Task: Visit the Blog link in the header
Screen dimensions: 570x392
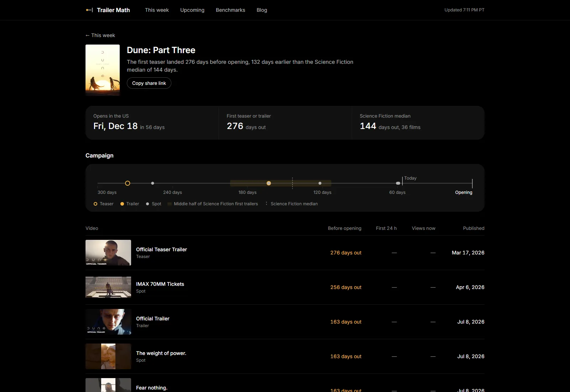Action: pos(262,10)
